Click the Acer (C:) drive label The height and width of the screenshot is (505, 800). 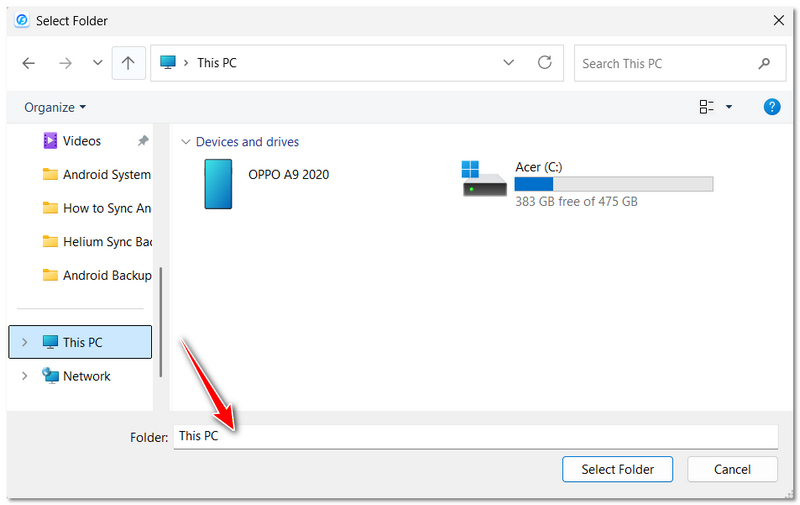tap(539, 167)
